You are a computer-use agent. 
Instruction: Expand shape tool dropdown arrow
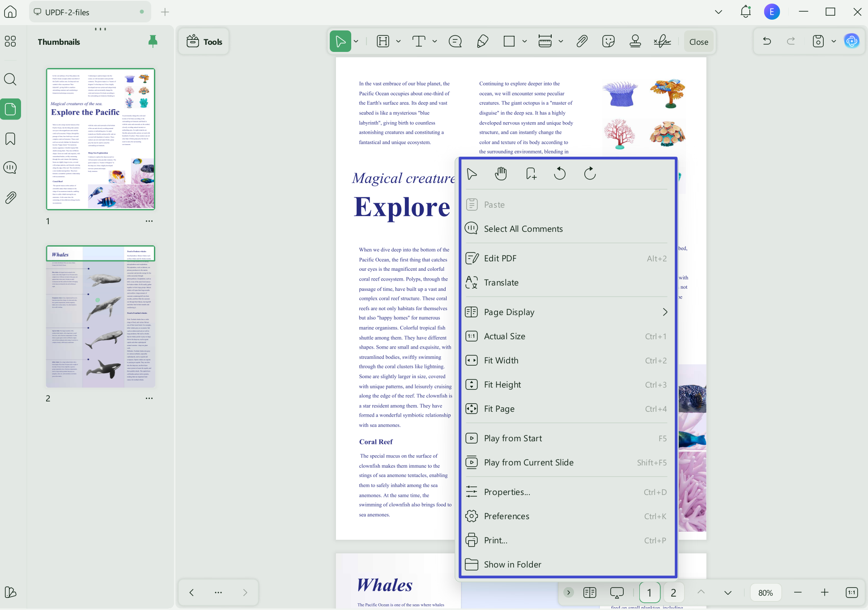click(x=524, y=42)
